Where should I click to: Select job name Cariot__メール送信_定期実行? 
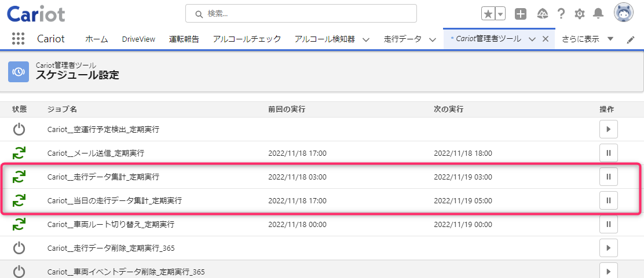[96, 153]
